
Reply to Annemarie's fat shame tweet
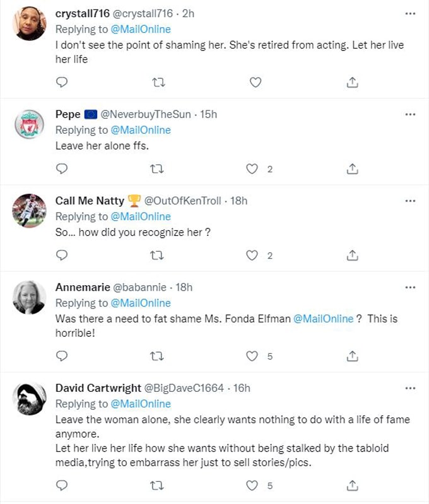(62, 356)
